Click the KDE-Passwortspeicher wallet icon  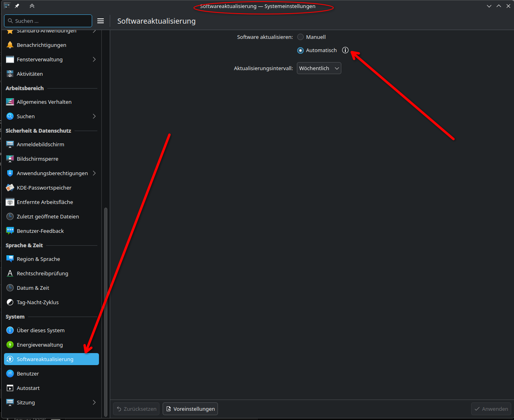pos(10,188)
